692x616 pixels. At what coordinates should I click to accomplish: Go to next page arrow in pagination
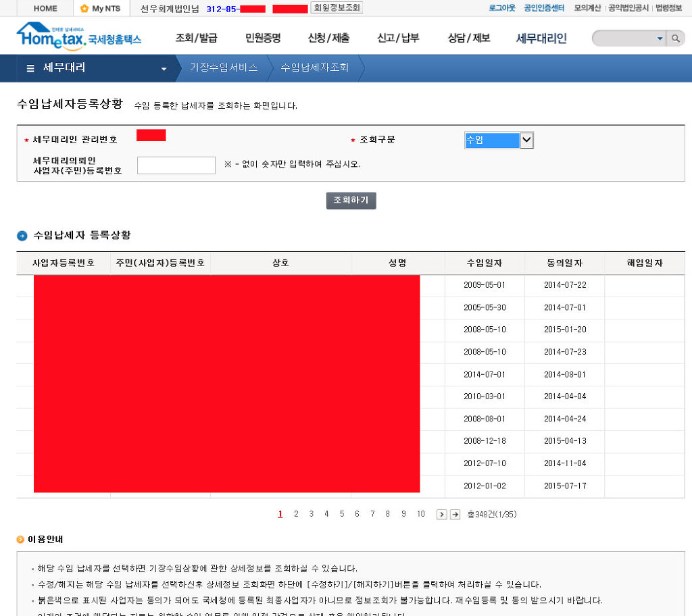(x=441, y=515)
